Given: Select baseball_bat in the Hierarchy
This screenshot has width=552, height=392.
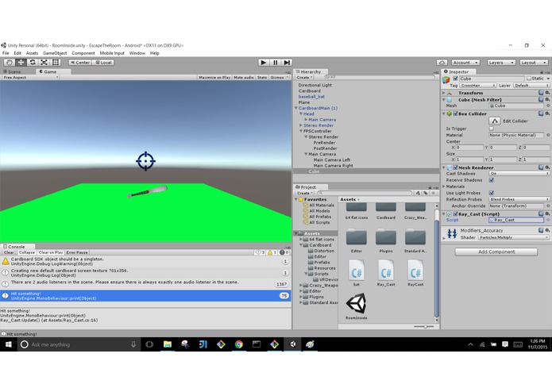Looking at the screenshot, I should click(311, 96).
